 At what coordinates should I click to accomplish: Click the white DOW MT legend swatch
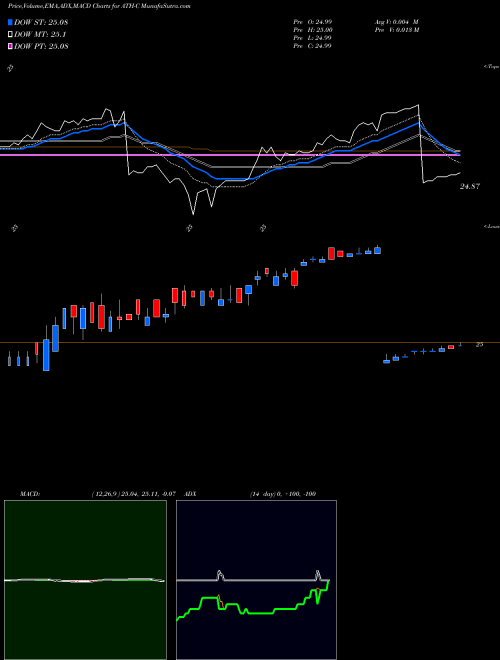click(x=11, y=35)
